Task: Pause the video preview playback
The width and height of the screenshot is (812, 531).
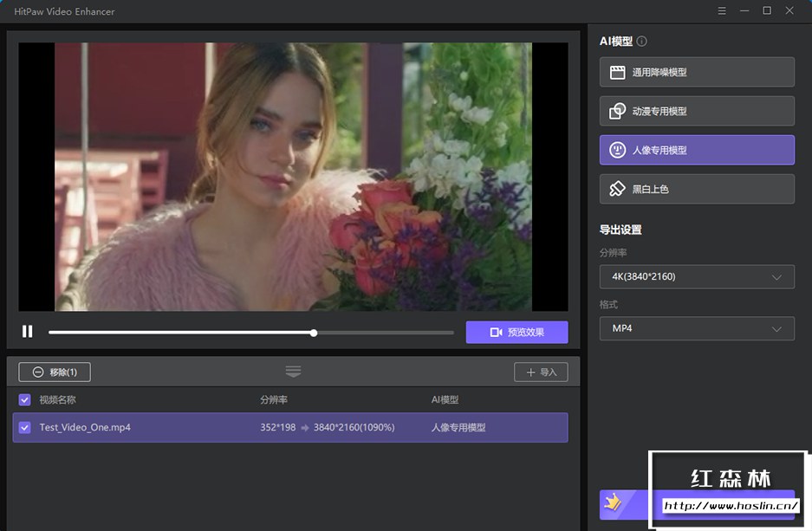Action: tap(28, 331)
